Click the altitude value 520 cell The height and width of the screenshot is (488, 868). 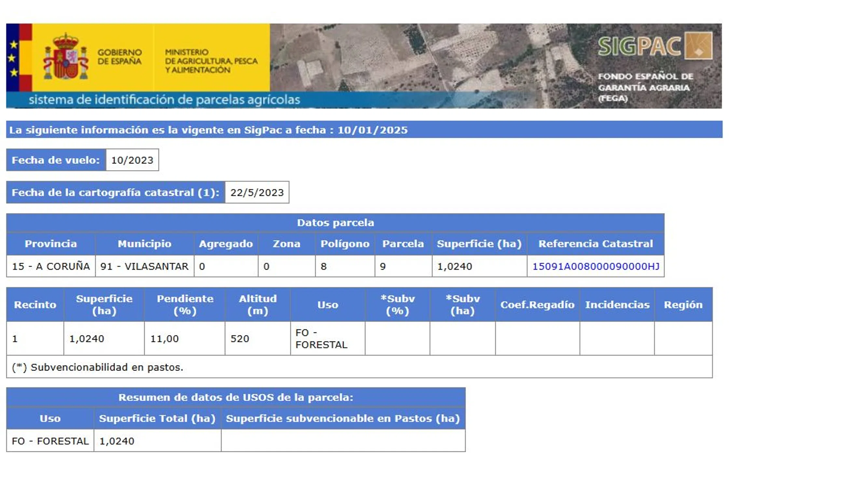pos(240,338)
